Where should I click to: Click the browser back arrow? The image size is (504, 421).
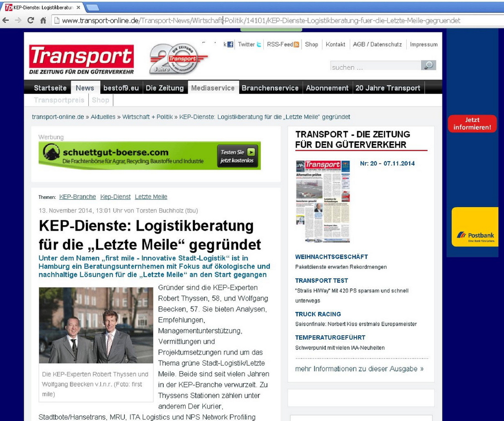pyautogui.click(x=5, y=20)
